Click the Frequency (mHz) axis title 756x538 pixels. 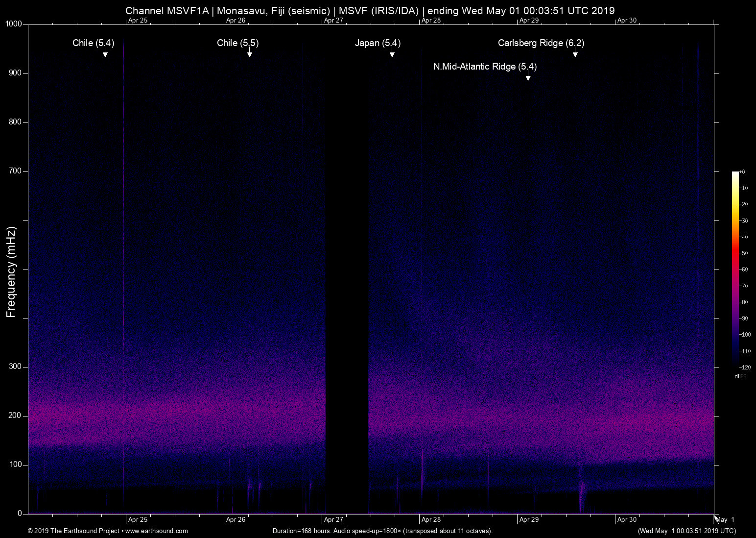coord(11,272)
